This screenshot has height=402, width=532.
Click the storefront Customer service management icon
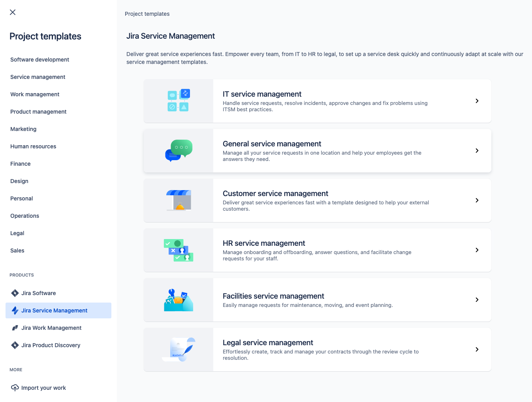coord(178,200)
